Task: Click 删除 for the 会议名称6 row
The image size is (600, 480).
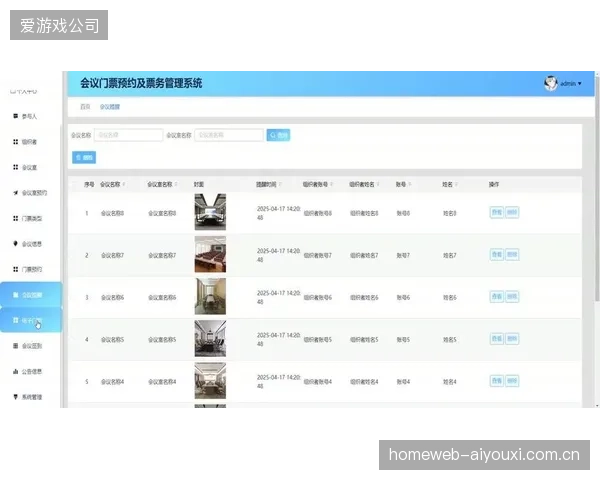Action: point(512,297)
